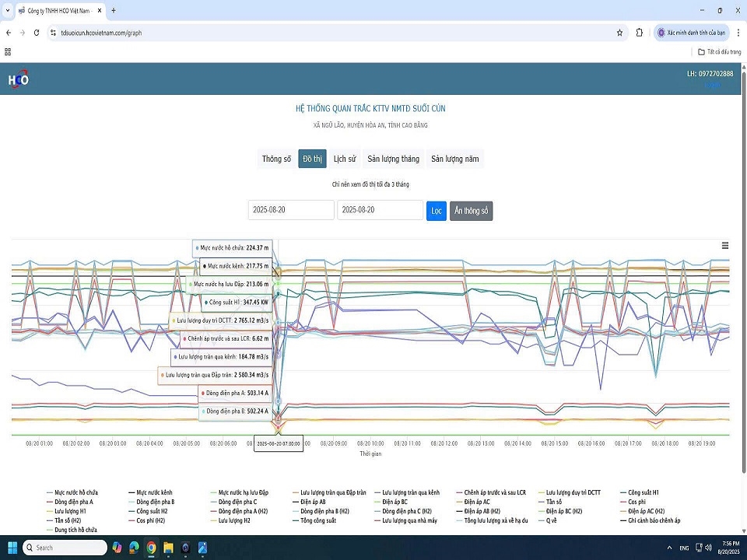Toggle Mực nước hồ chứa series in legend
747x560 pixels.
pyautogui.click(x=75, y=493)
